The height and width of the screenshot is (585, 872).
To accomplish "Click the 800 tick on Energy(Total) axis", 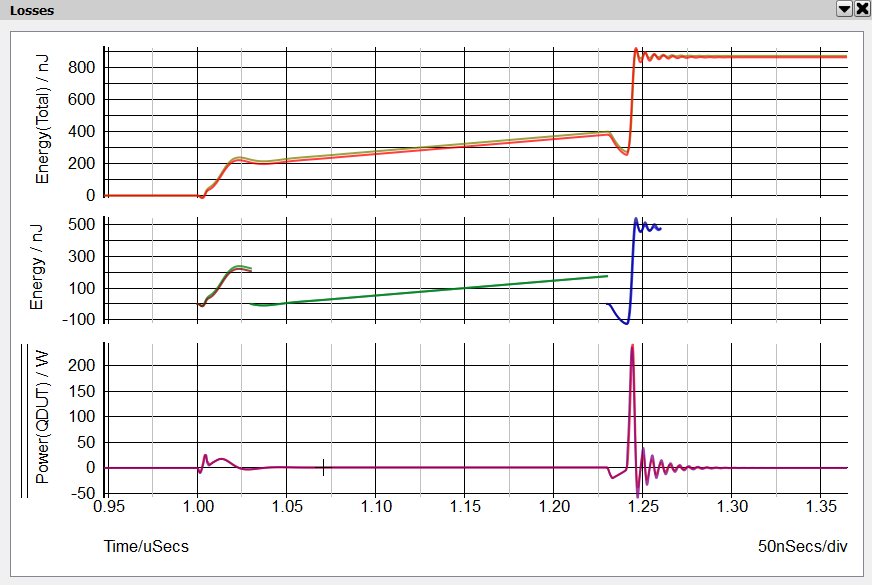I will point(81,67).
